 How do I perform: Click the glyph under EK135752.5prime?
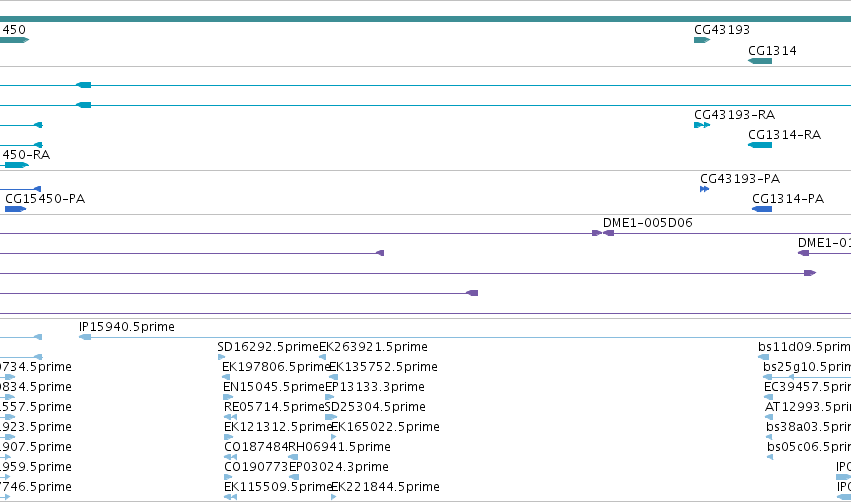click(333, 377)
